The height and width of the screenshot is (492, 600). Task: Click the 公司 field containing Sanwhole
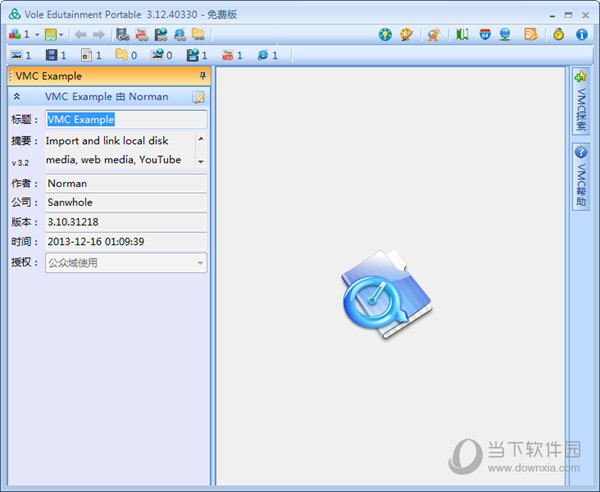(x=126, y=202)
